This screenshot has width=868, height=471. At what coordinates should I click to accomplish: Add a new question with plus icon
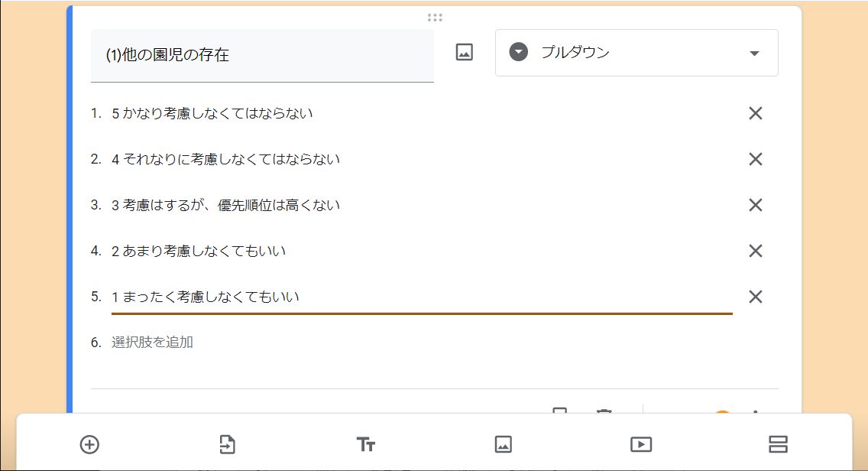coord(89,444)
